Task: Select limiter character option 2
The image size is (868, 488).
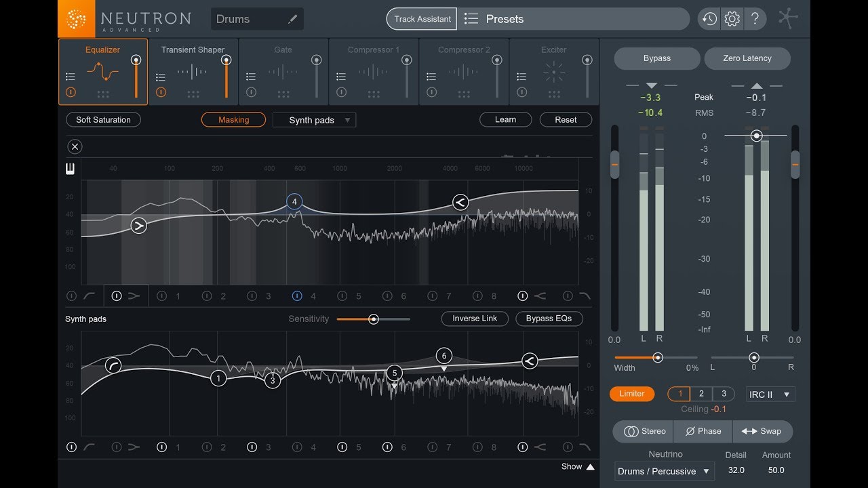Action: [x=701, y=394]
